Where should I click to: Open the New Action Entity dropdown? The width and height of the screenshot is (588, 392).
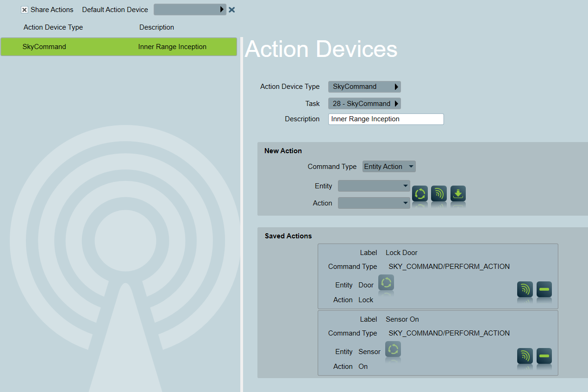[x=374, y=186]
